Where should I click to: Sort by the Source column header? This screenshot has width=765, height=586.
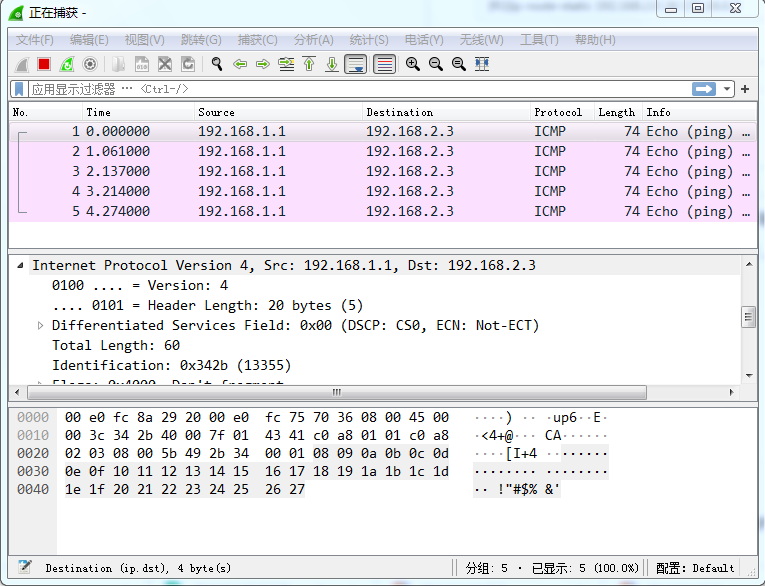(x=279, y=112)
